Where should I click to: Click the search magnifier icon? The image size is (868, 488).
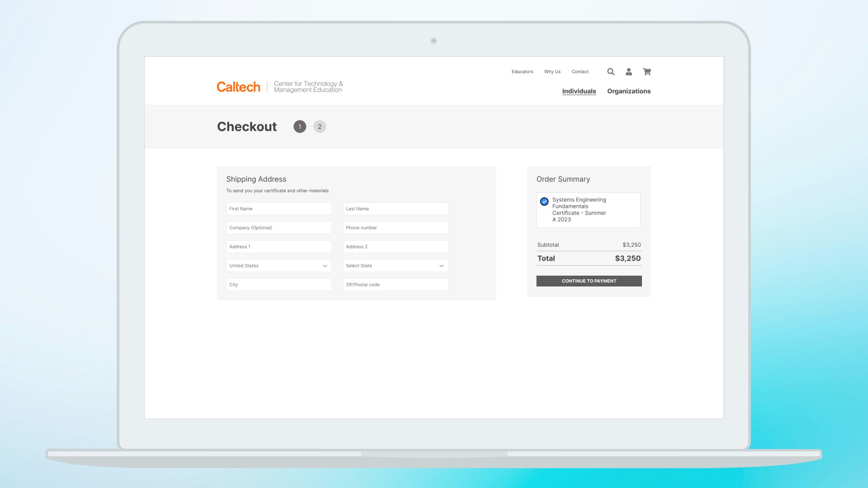[x=611, y=72]
